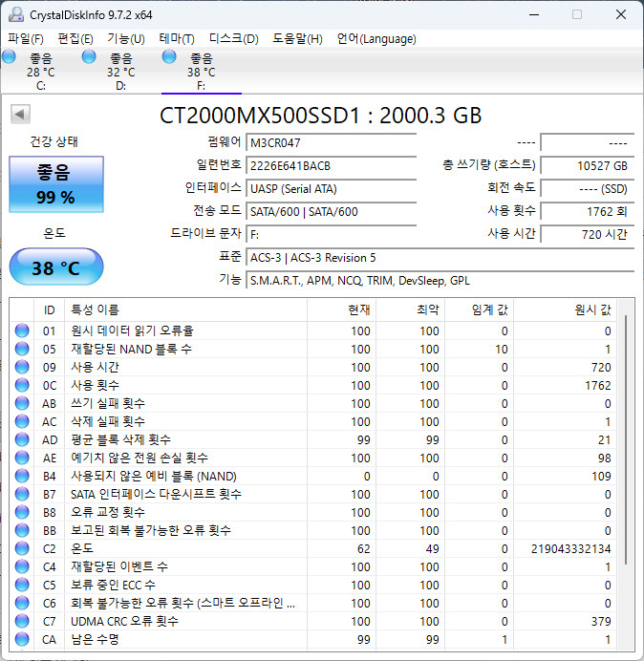Open the 도움말(H) menu
The image size is (644, 661).
(297, 39)
